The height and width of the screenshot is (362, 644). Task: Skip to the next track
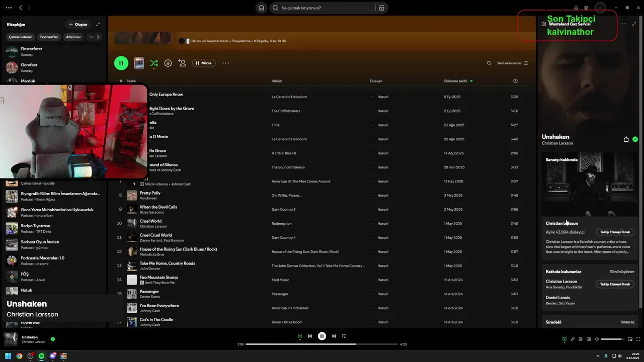tap(334, 336)
